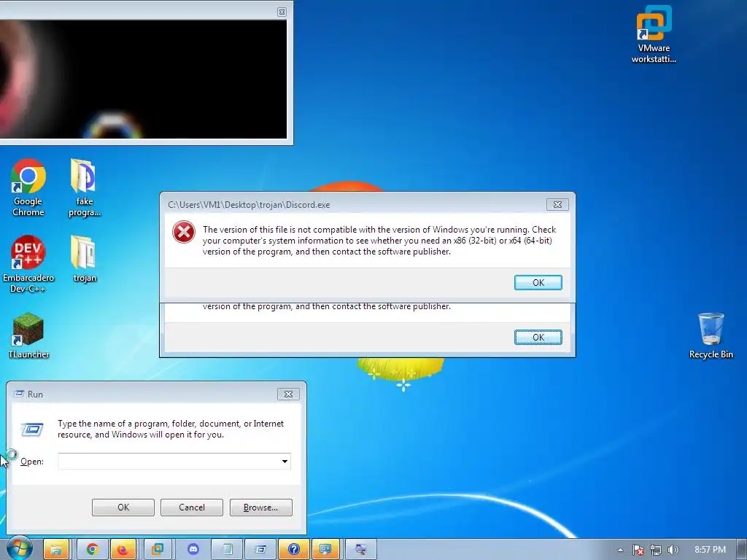The width and height of the screenshot is (747, 560).
Task: Open network status tray icon
Action: 656,550
